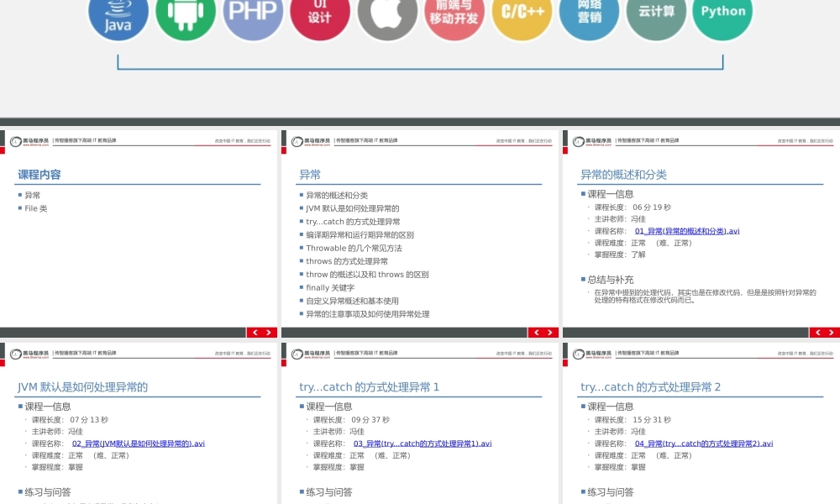The height and width of the screenshot is (504, 840).
Task: Click the gray Apple logo icon
Action: [x=387, y=15]
